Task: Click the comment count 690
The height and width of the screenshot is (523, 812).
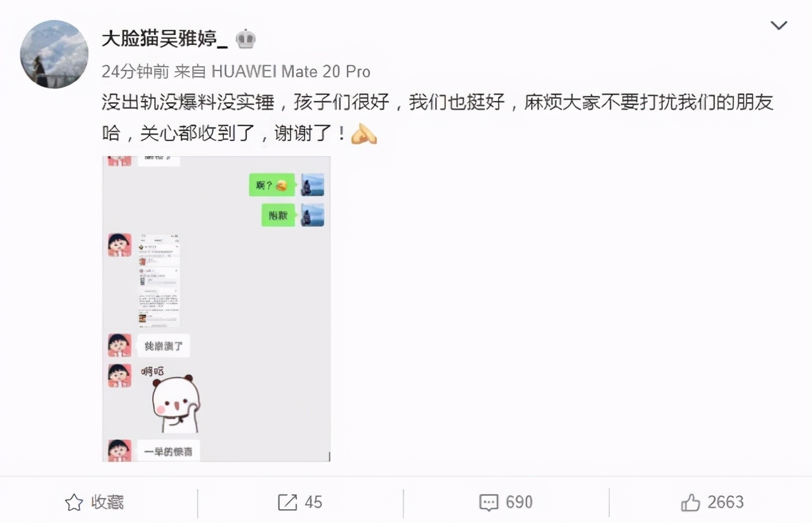Action: [x=519, y=503]
